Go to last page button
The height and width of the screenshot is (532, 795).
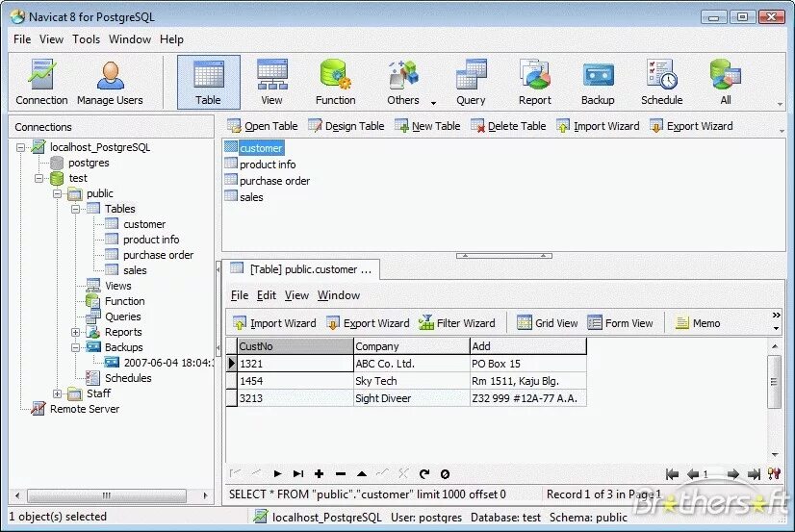click(x=754, y=474)
